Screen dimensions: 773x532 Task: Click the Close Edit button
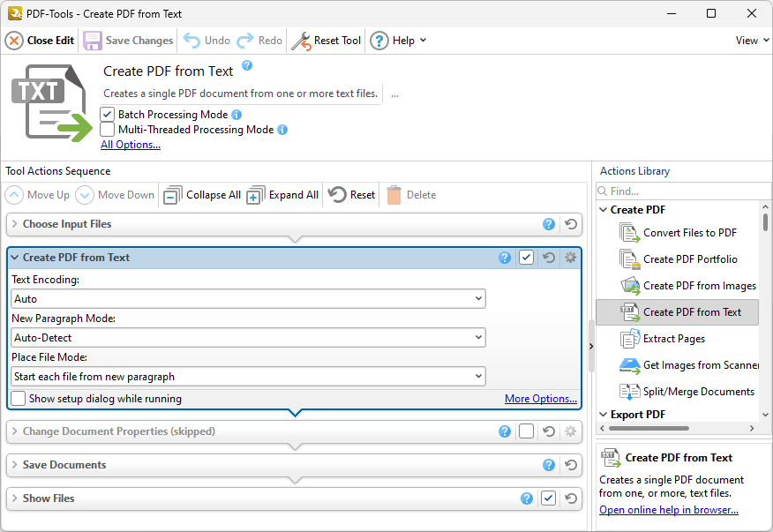click(40, 41)
